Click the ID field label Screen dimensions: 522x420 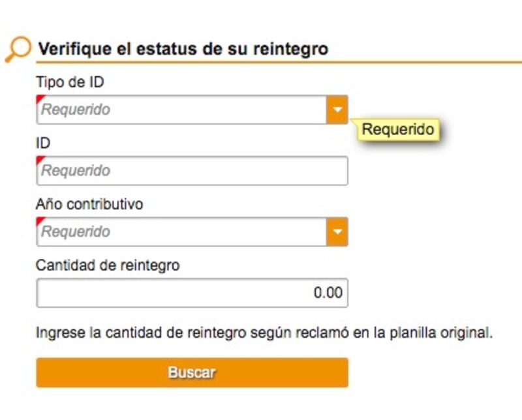[43, 143]
